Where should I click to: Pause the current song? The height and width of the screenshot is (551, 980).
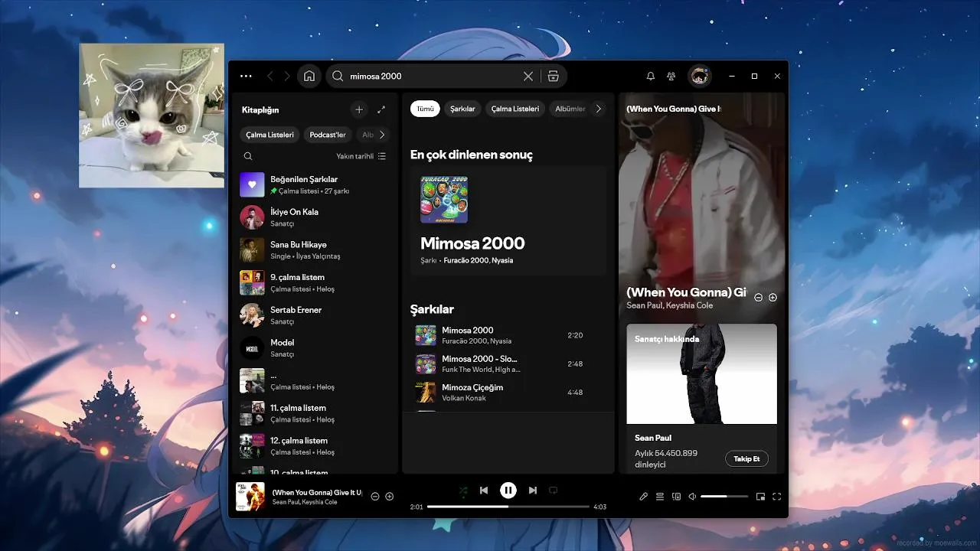click(x=508, y=491)
